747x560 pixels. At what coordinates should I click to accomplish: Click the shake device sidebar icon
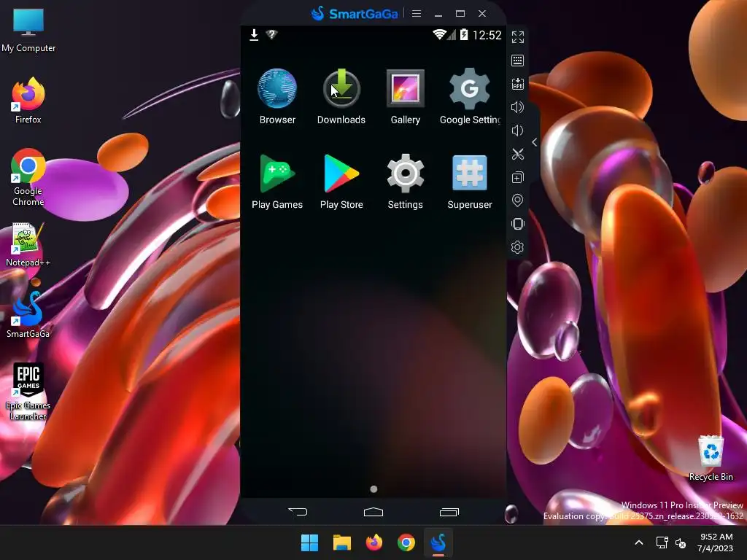(518, 224)
